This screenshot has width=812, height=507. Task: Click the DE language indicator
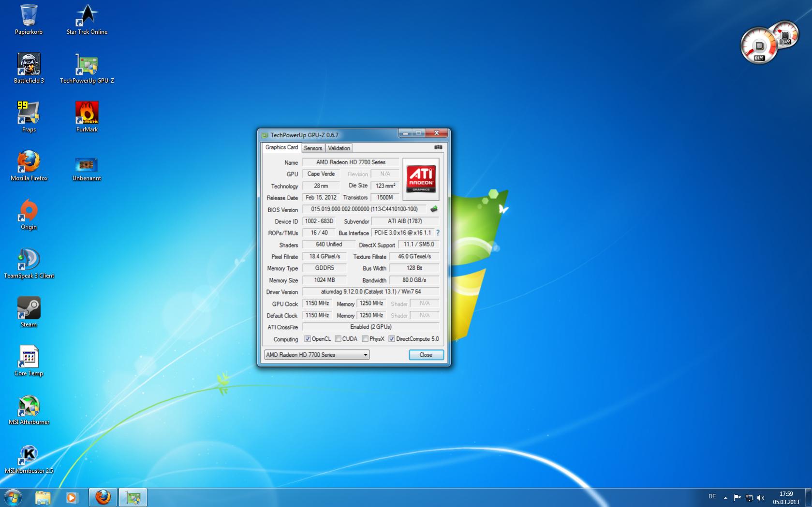[712, 496]
